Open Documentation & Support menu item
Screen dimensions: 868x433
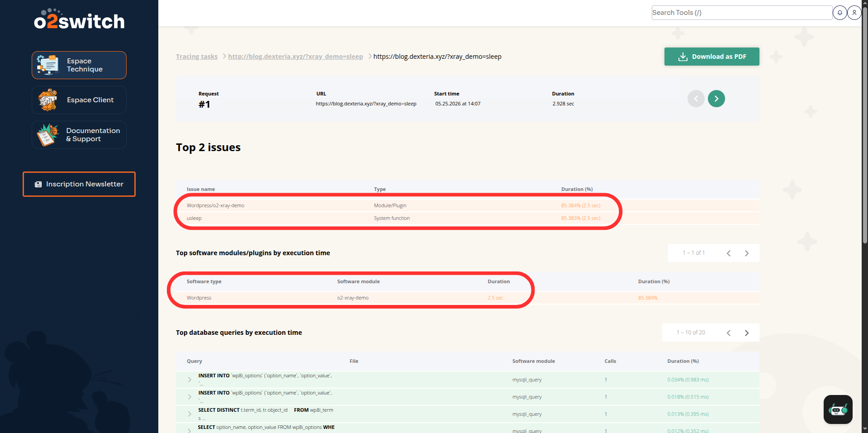click(79, 135)
